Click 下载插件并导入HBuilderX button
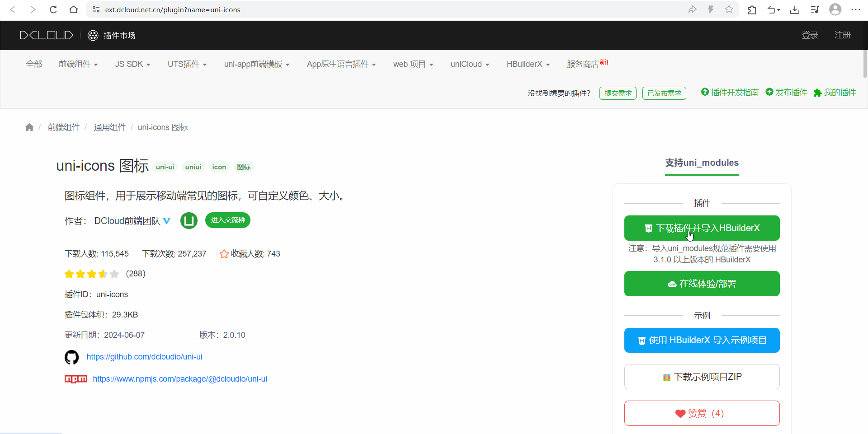 (x=702, y=228)
